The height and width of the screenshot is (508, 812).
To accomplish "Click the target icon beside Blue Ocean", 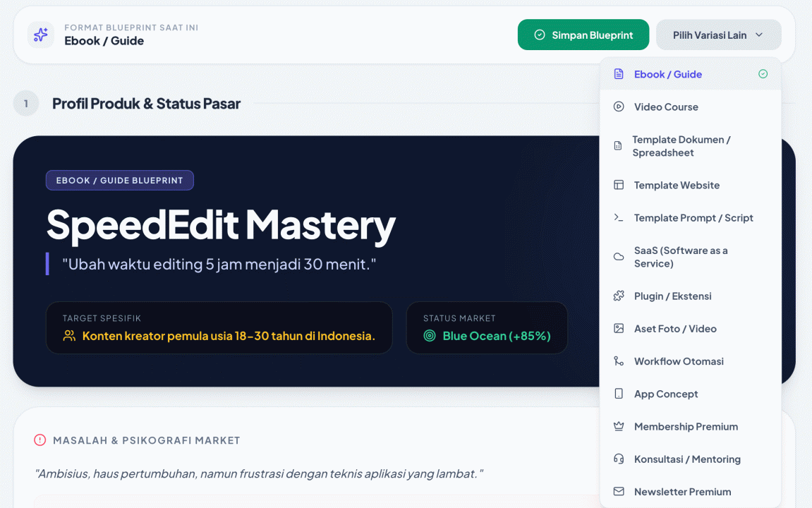I will [430, 336].
